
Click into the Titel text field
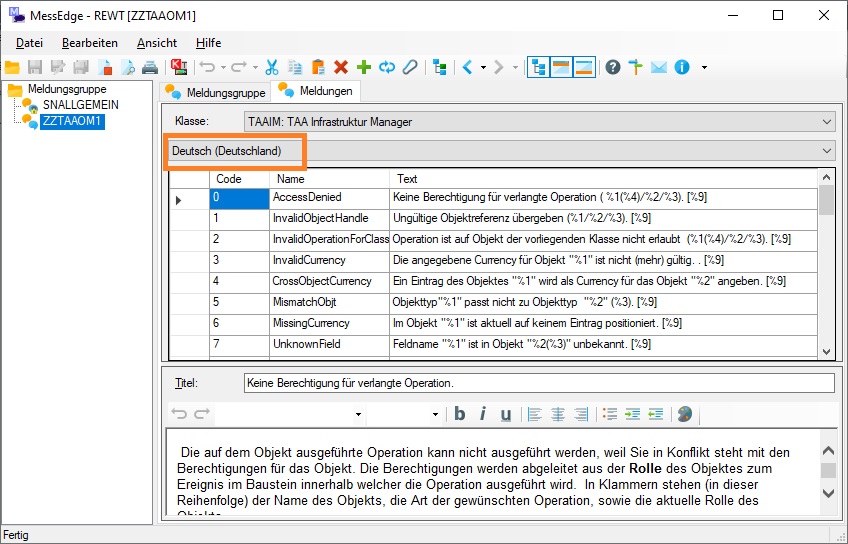click(538, 382)
